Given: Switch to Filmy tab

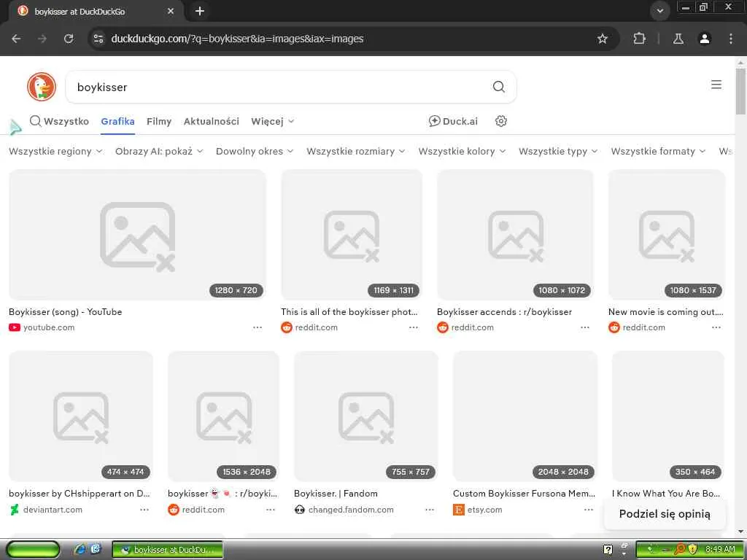Looking at the screenshot, I should tap(159, 121).
